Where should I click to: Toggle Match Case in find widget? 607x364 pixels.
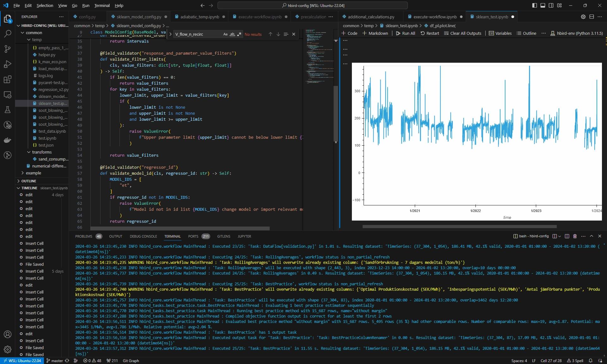225,34
